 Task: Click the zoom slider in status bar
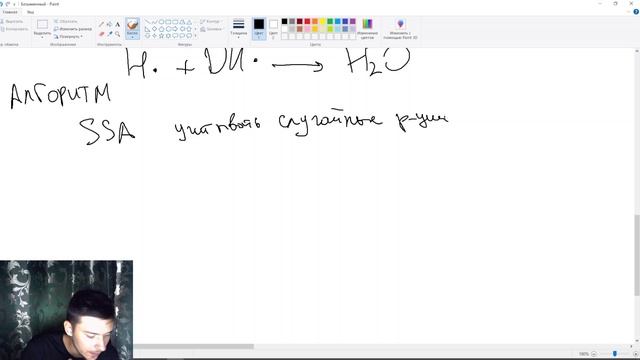pyautogui.click(x=615, y=354)
